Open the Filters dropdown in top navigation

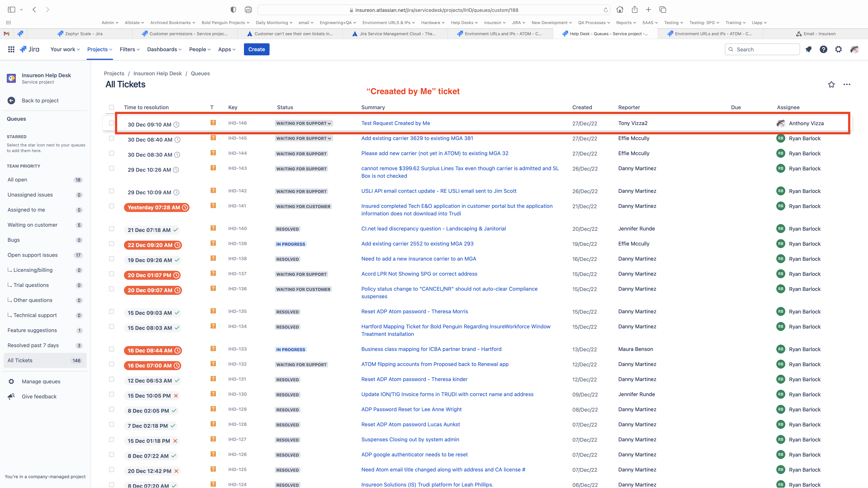(x=129, y=50)
